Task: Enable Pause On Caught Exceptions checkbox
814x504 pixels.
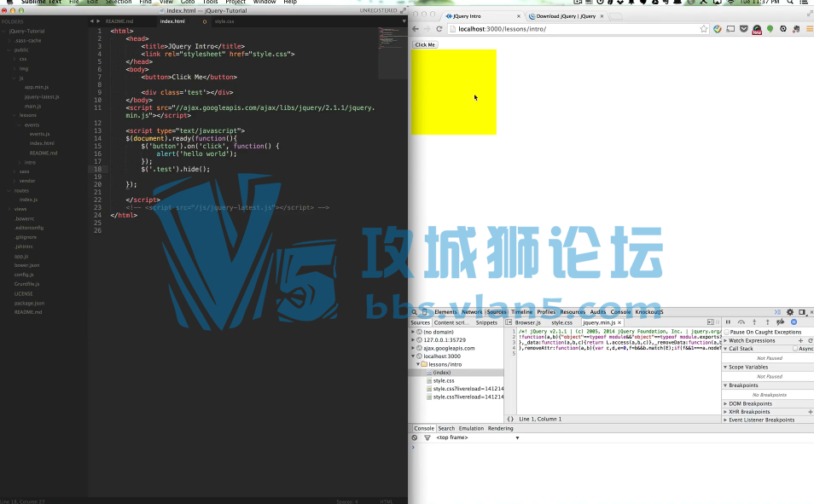Action: pos(727,332)
